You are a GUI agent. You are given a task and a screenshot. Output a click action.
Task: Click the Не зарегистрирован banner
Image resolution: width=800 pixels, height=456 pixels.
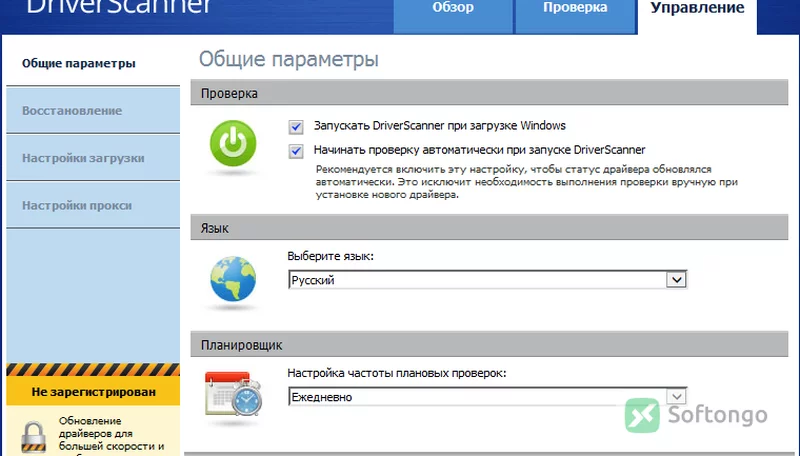93,392
